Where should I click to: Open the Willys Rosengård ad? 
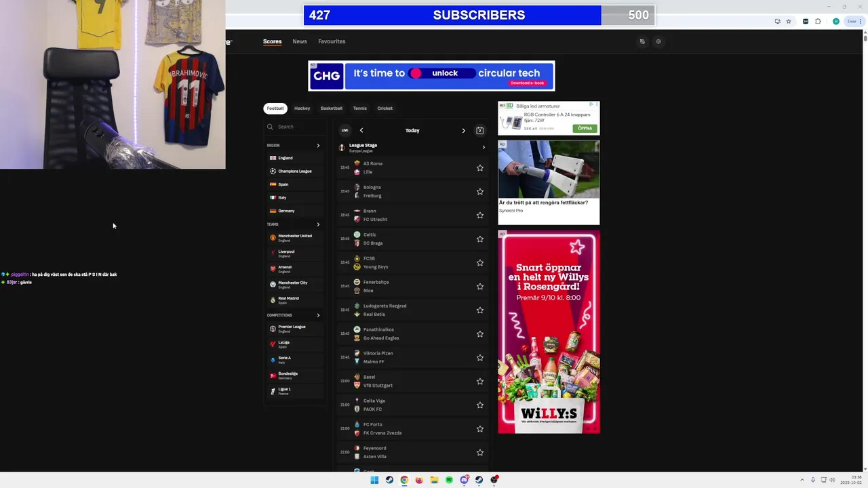549,332
